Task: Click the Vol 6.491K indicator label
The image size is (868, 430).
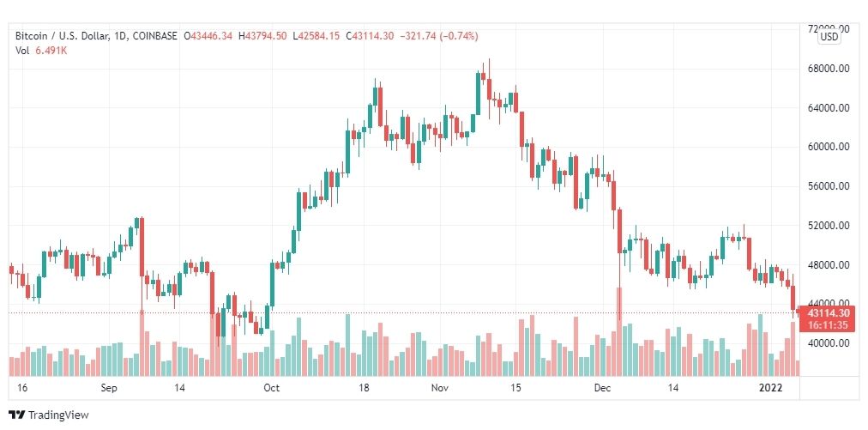Action: 41,50
